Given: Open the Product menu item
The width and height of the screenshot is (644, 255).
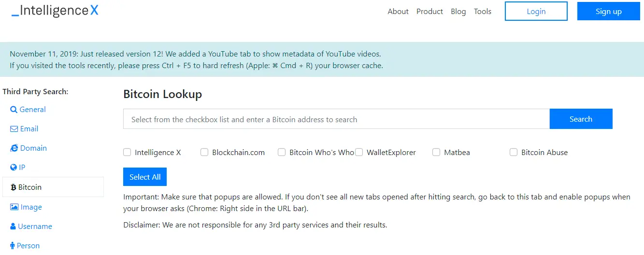Looking at the screenshot, I should pyautogui.click(x=429, y=12).
